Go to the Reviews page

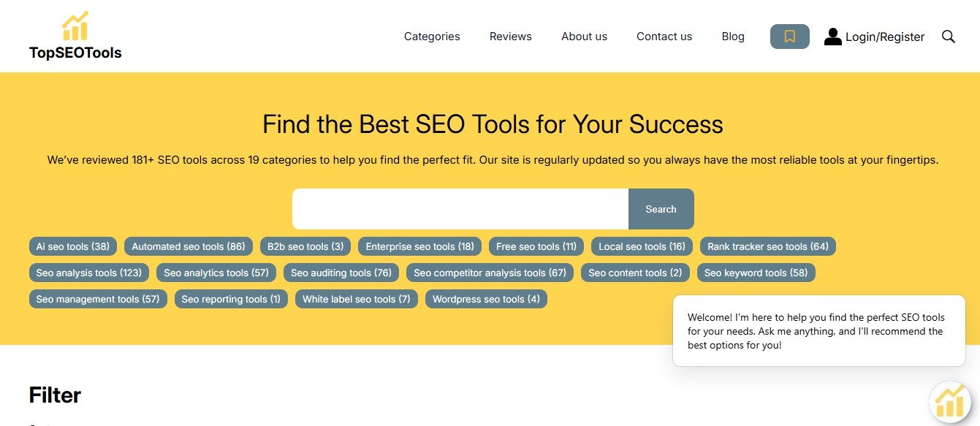(x=510, y=37)
